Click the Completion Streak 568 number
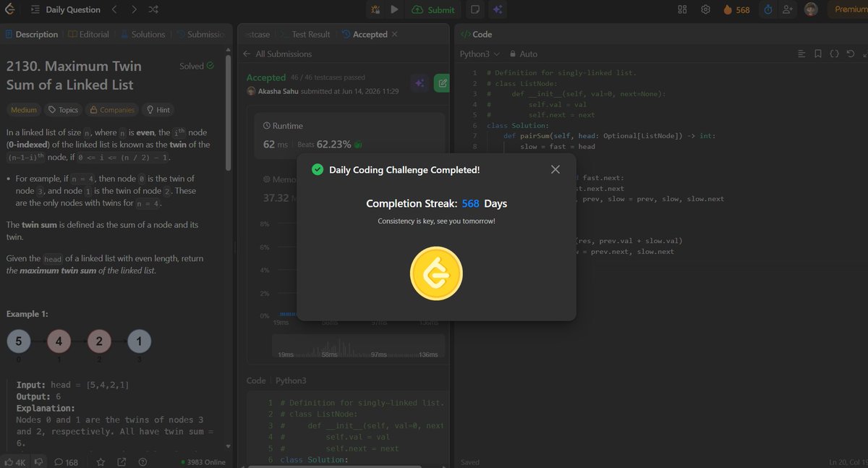Screen dimensions: 868x468 (x=470, y=204)
